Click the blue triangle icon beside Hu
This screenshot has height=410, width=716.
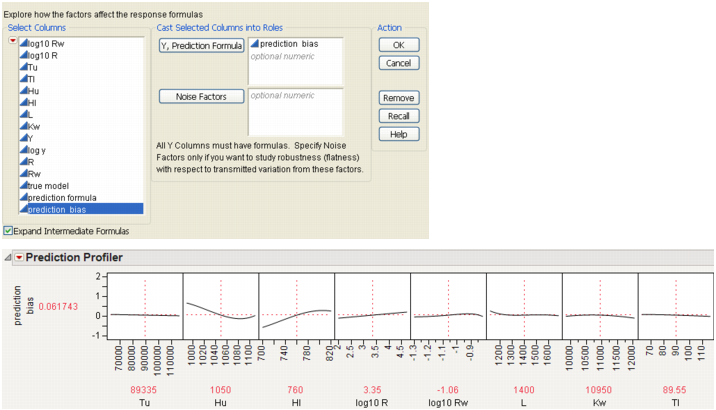pos(23,90)
